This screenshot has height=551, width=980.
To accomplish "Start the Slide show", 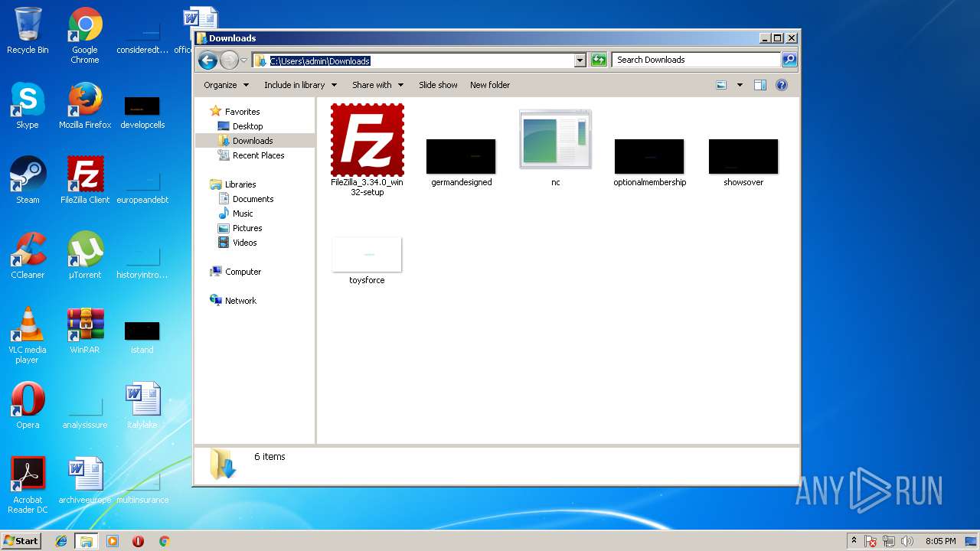I will pos(438,85).
